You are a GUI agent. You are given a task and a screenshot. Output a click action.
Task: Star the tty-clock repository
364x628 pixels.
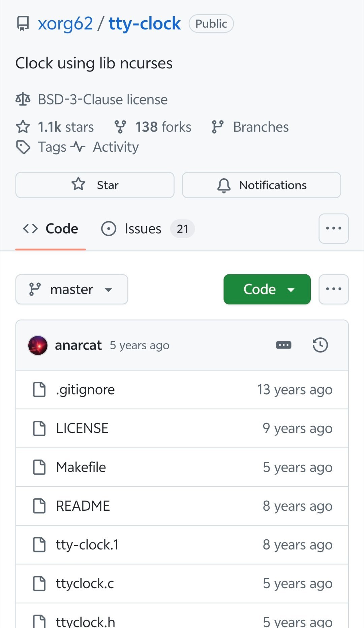(x=95, y=185)
